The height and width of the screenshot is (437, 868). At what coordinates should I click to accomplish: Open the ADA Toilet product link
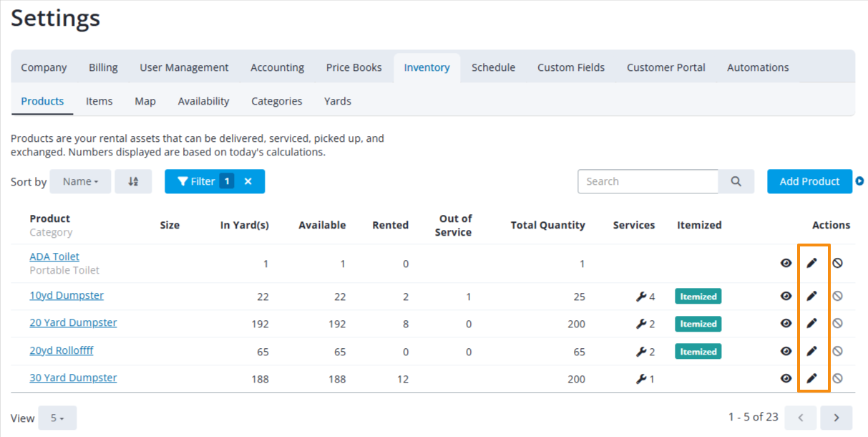(x=54, y=256)
